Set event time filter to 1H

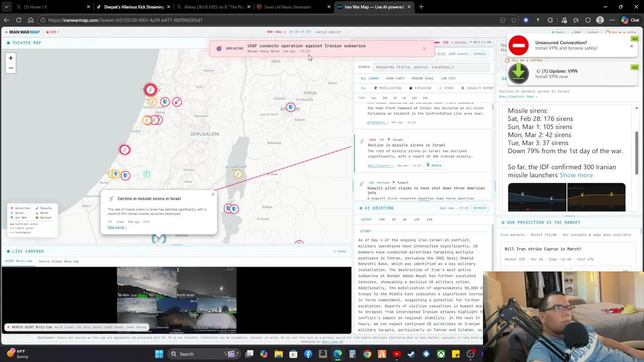click(395, 98)
